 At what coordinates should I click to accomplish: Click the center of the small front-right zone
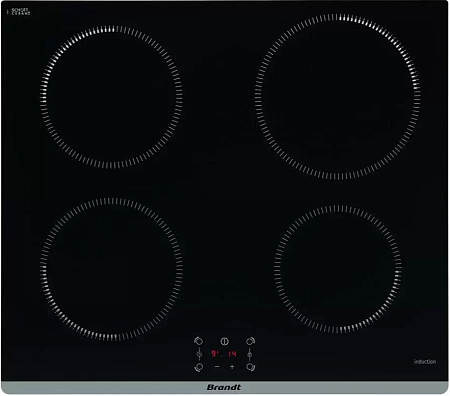coord(338,269)
